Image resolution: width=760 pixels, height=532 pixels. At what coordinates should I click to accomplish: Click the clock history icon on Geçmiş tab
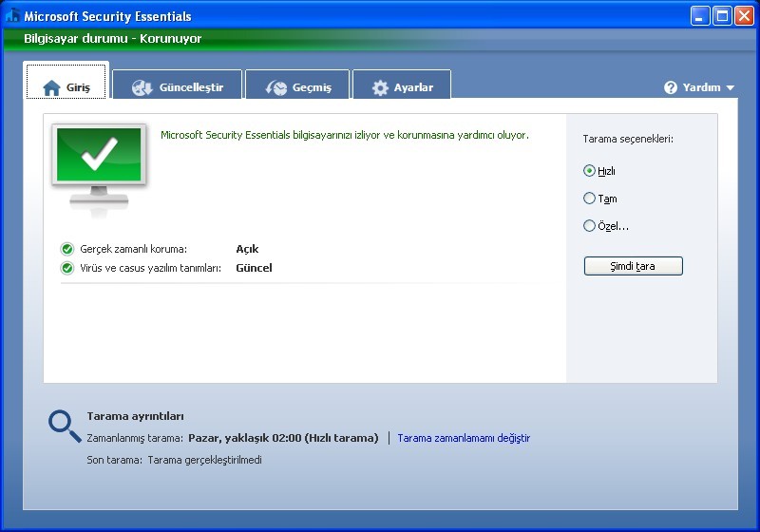[x=276, y=87]
